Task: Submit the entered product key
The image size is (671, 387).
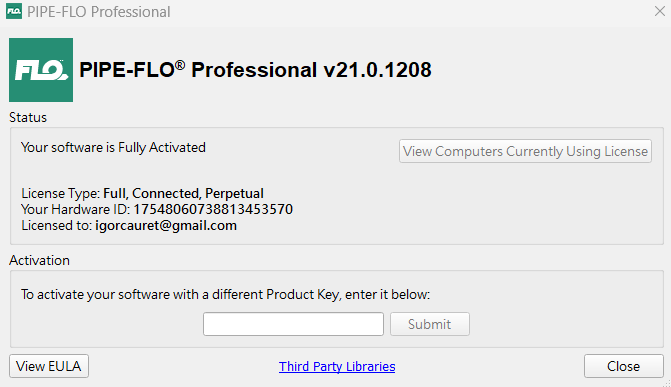Action: 430,324
